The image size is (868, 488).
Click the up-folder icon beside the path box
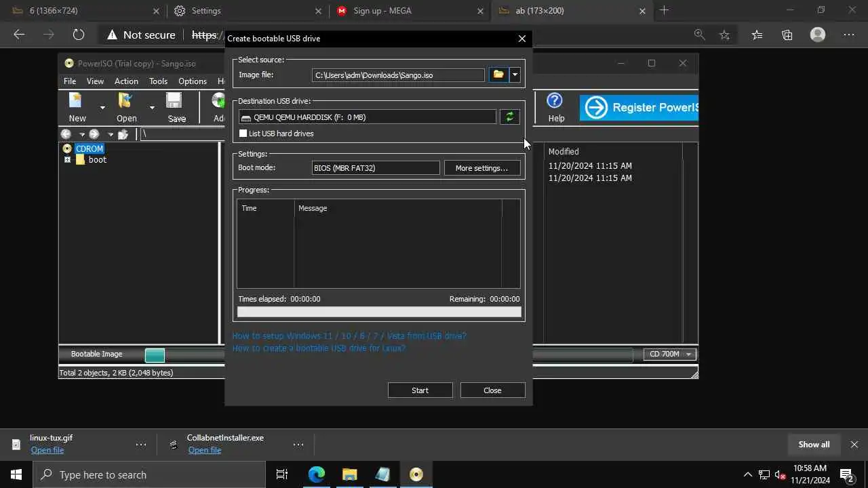[x=123, y=134]
